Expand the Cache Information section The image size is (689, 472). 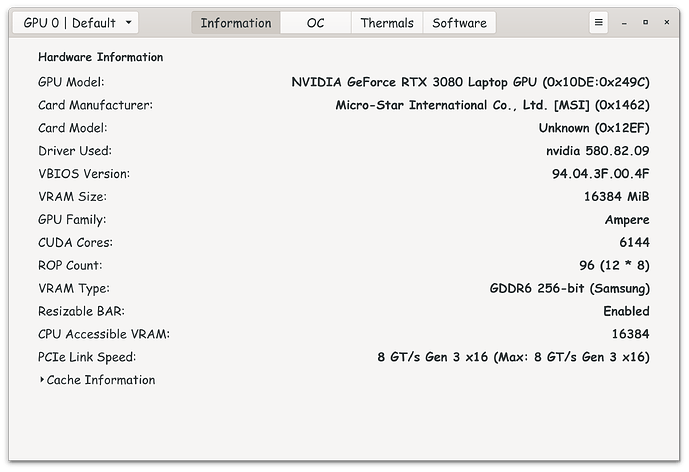click(x=98, y=380)
